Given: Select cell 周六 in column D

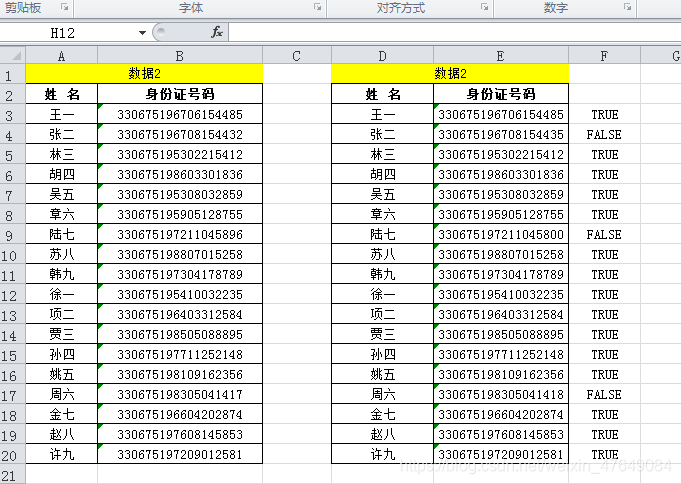Looking at the screenshot, I should [382, 394].
